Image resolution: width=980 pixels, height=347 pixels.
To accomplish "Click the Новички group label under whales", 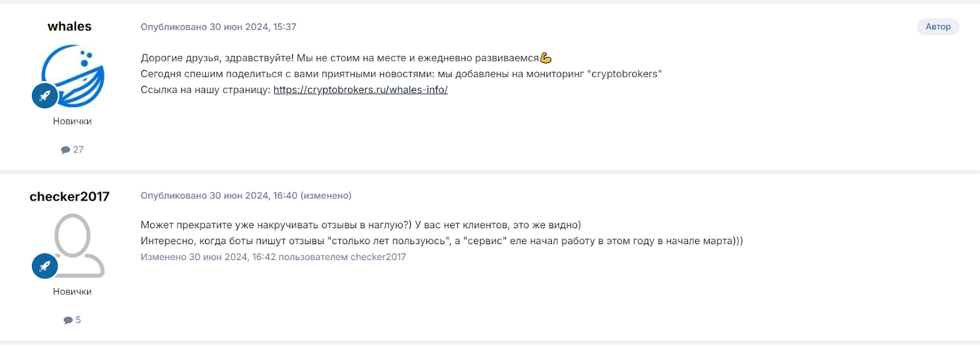I will coord(72,121).
